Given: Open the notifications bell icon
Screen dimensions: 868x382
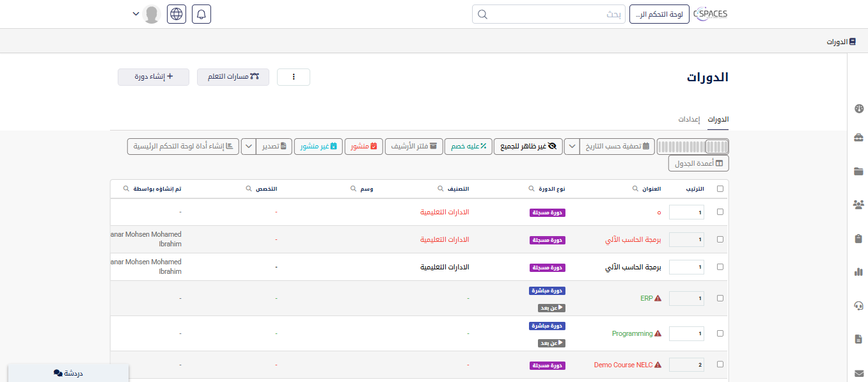Looking at the screenshot, I should coord(201,14).
